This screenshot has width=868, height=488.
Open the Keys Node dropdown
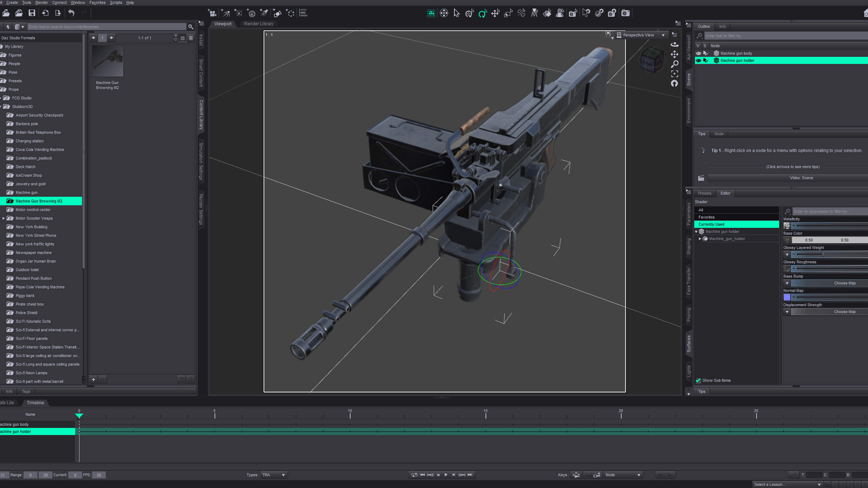[623, 475]
